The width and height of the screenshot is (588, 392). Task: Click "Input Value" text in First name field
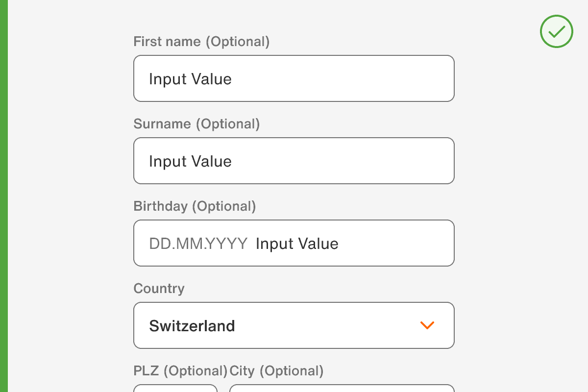pyautogui.click(x=190, y=79)
